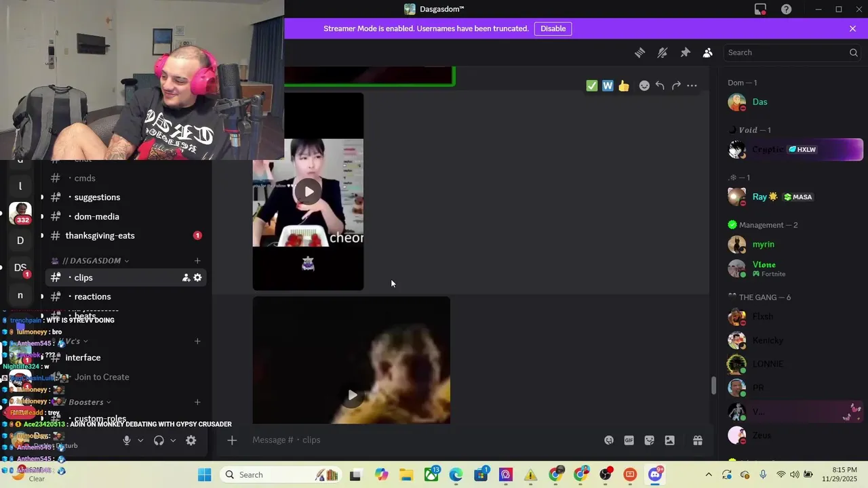
Task: Invite people to clips channel icon
Action: pyautogui.click(x=186, y=277)
